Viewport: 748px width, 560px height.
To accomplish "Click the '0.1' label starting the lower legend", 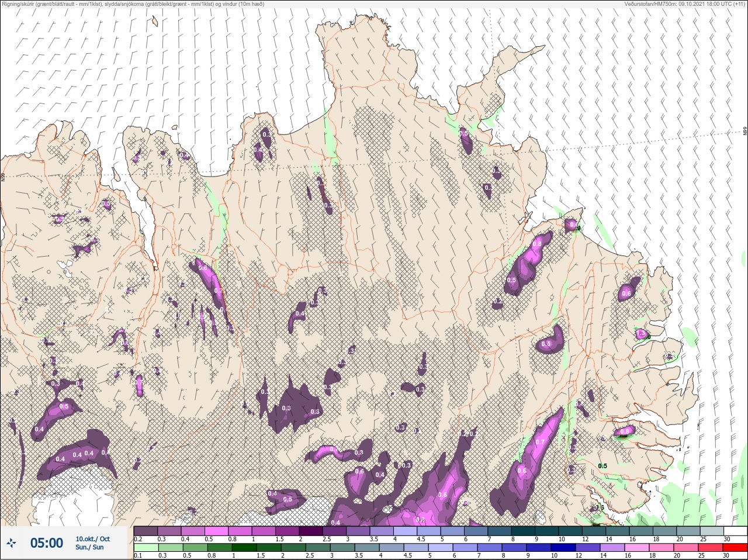I will [x=138, y=556].
